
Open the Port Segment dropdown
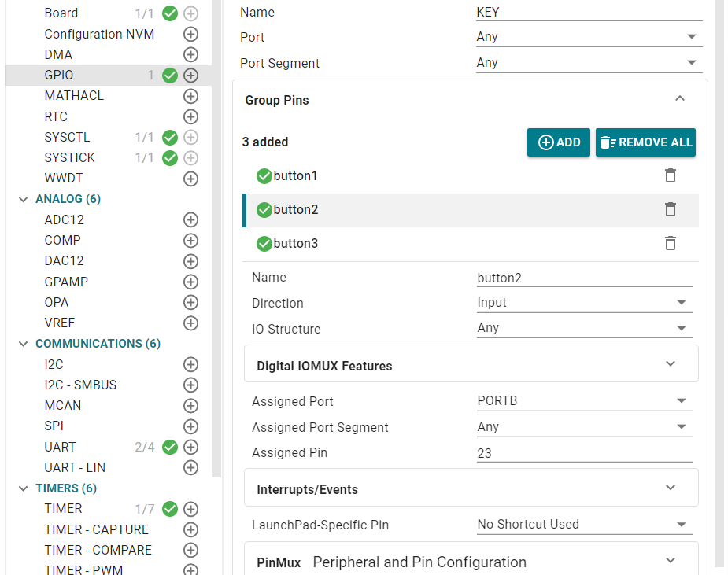click(589, 63)
